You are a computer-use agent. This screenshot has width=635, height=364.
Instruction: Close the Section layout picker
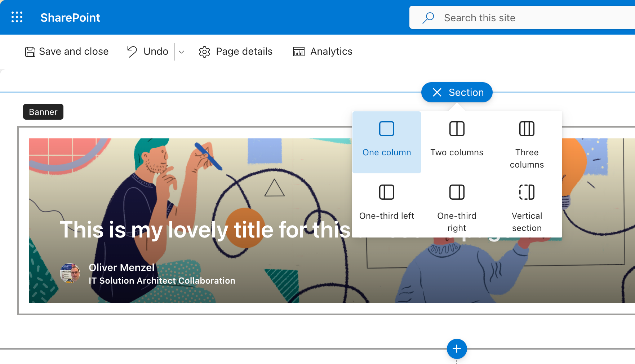(437, 92)
